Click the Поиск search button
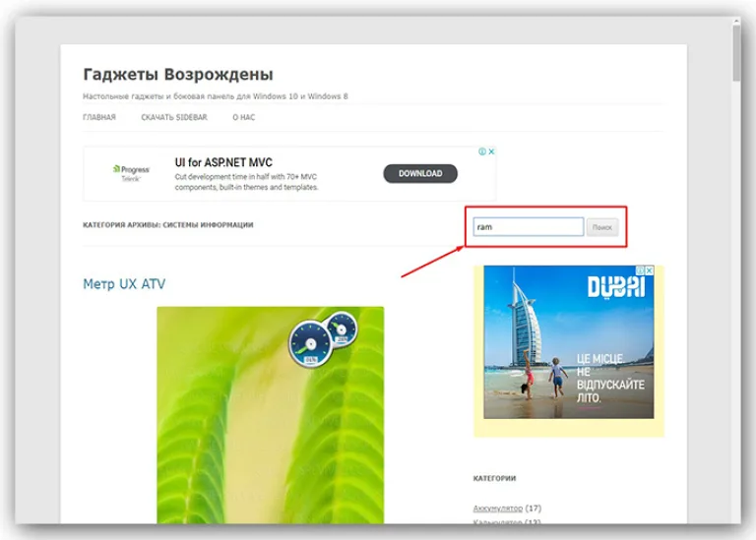 pyautogui.click(x=602, y=227)
